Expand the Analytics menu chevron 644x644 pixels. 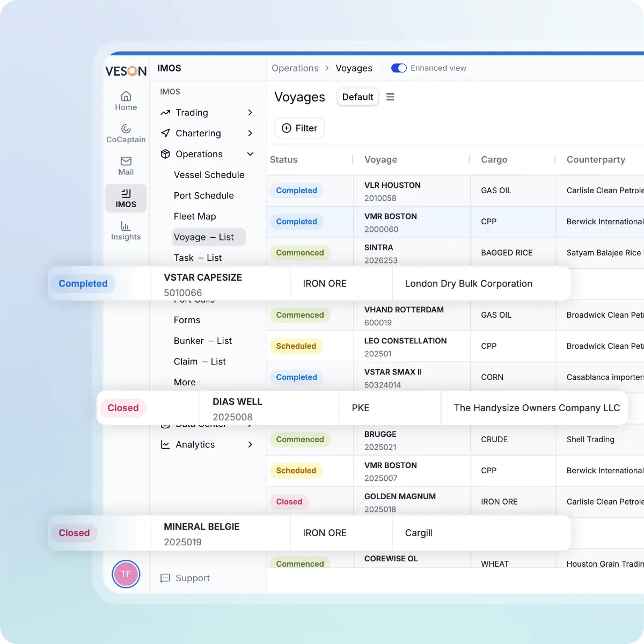tap(250, 444)
